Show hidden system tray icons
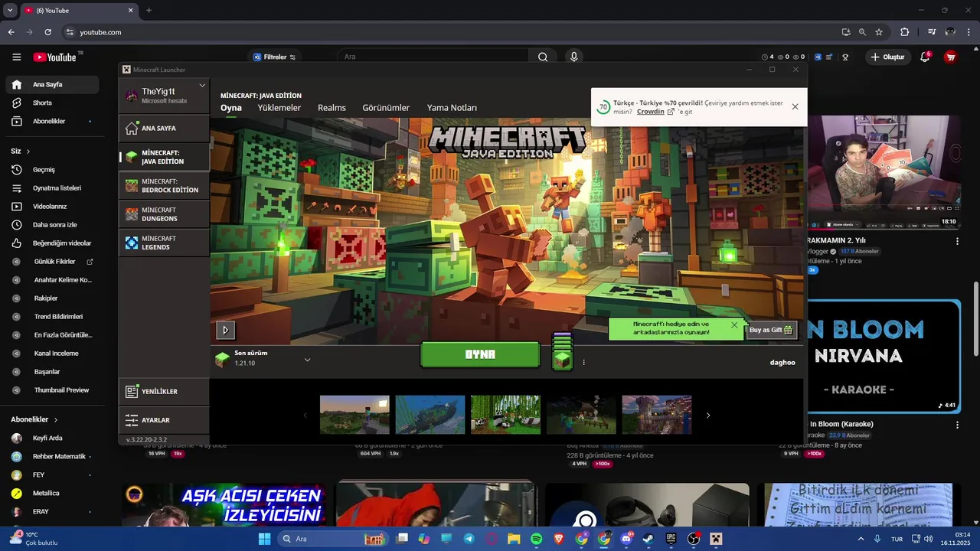 [861, 539]
